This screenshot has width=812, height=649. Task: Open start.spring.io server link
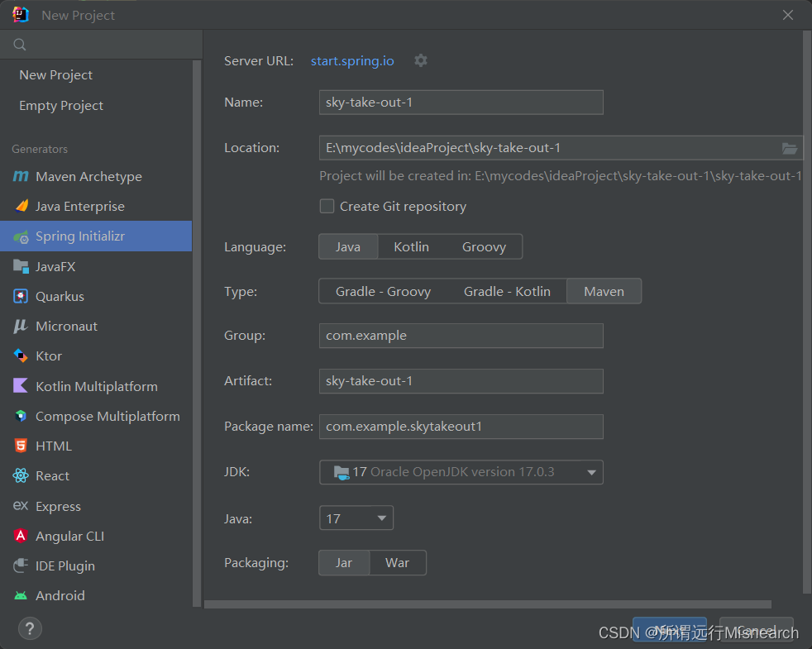352,61
